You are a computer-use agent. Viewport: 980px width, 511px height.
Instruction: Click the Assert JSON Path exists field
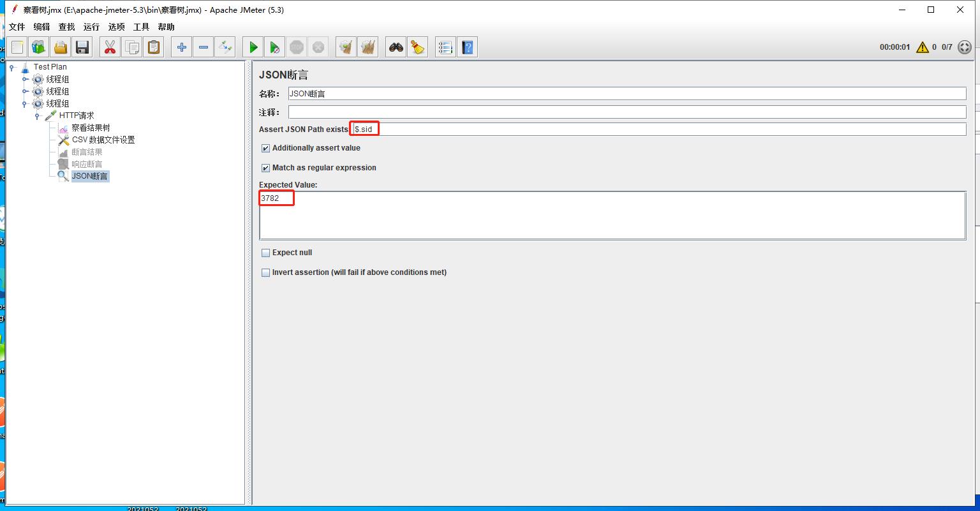click(659, 129)
